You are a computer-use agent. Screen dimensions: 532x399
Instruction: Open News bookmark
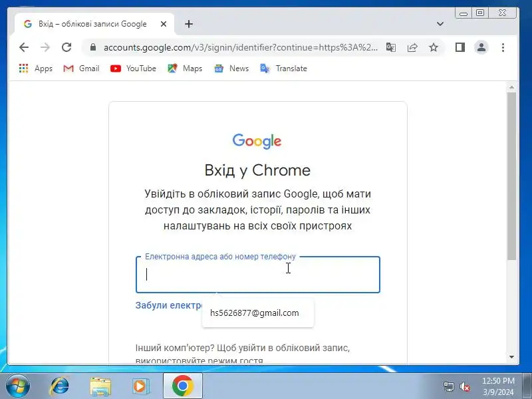[231, 68]
